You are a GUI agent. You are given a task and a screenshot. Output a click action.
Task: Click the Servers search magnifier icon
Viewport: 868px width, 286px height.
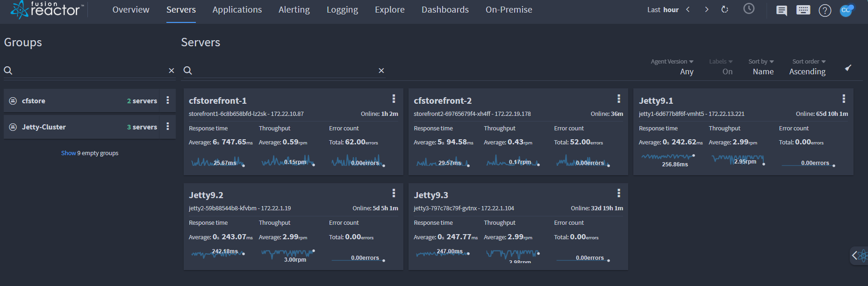click(x=188, y=71)
